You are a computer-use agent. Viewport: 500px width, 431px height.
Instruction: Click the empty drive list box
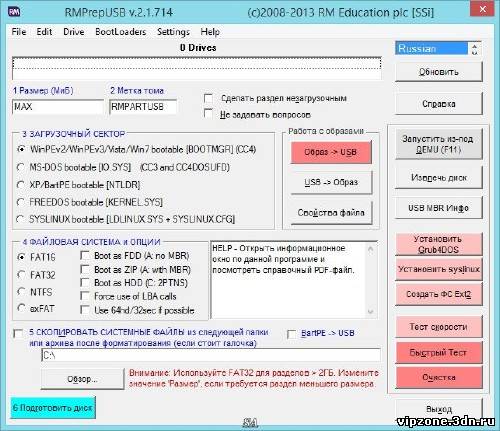(x=197, y=68)
